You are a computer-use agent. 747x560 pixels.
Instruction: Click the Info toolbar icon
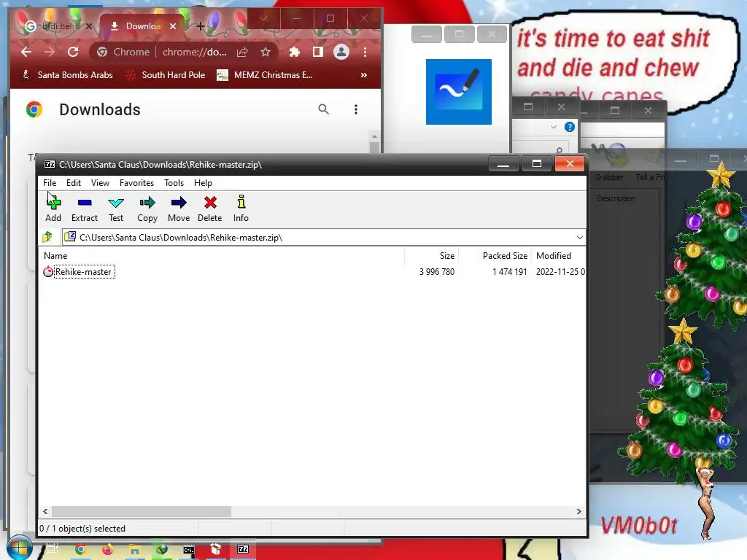click(x=241, y=208)
